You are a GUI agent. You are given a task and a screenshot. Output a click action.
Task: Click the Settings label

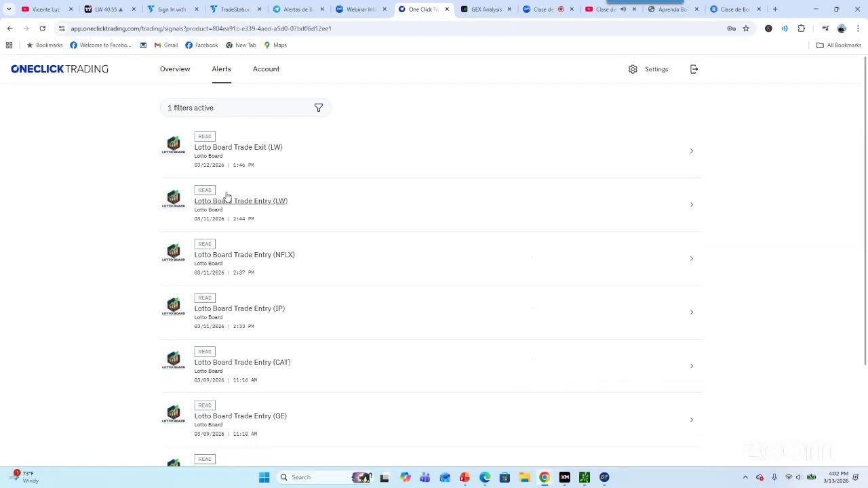click(x=656, y=69)
